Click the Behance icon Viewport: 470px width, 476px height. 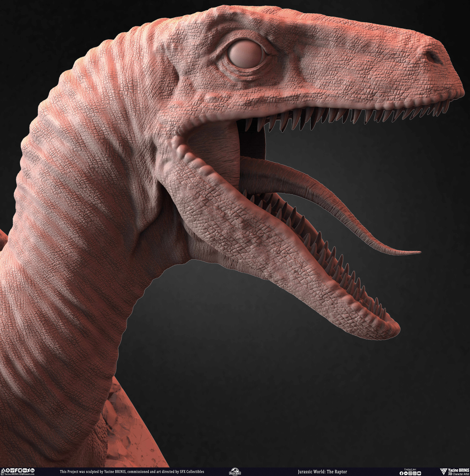point(25,470)
